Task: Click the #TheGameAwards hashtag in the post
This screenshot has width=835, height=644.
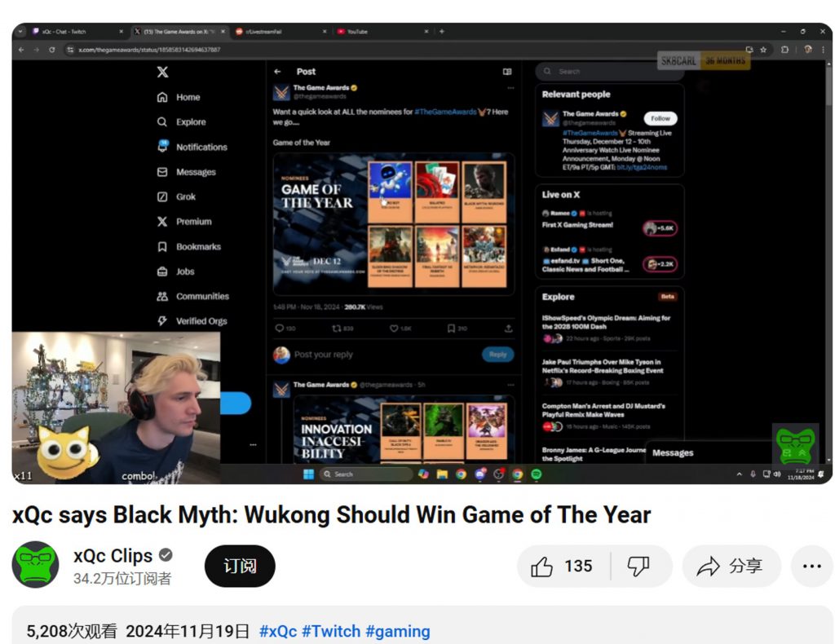Action: coord(445,112)
